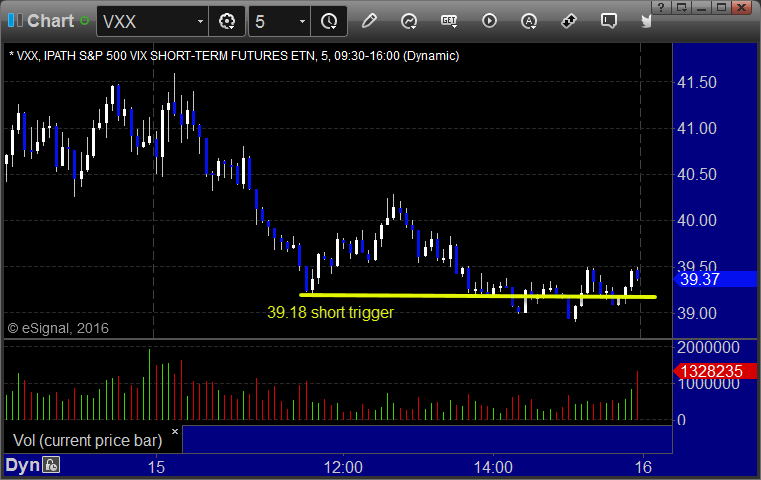This screenshot has height=480, width=761.
Task: Select the yellow short trigger line
Action: pyautogui.click(x=478, y=296)
